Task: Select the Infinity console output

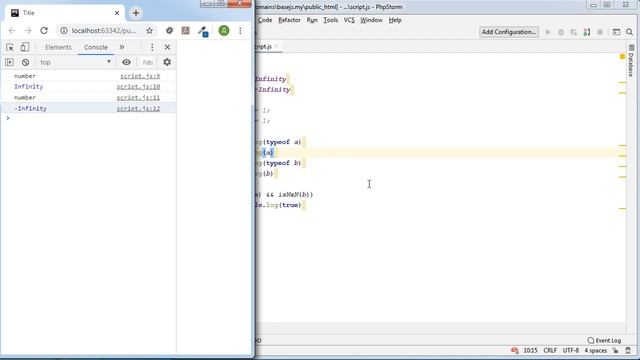Action: (28, 87)
